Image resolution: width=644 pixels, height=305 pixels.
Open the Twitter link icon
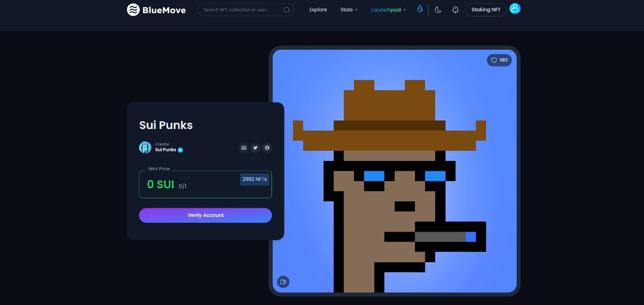(255, 148)
